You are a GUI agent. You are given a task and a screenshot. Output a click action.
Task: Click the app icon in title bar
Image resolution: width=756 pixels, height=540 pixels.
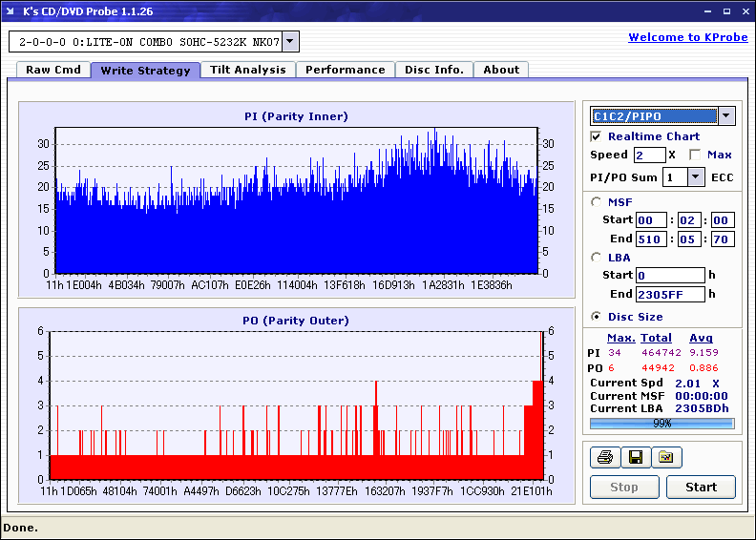(10, 11)
